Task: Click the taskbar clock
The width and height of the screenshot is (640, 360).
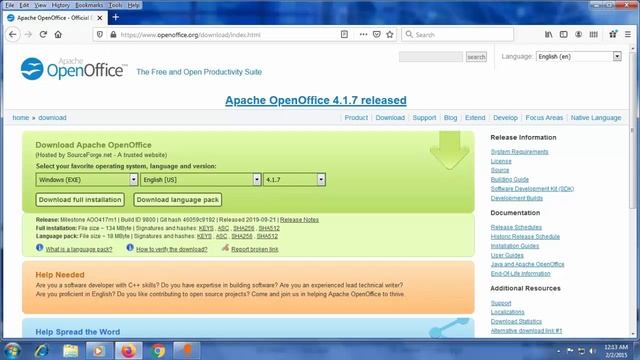Action: click(616, 351)
